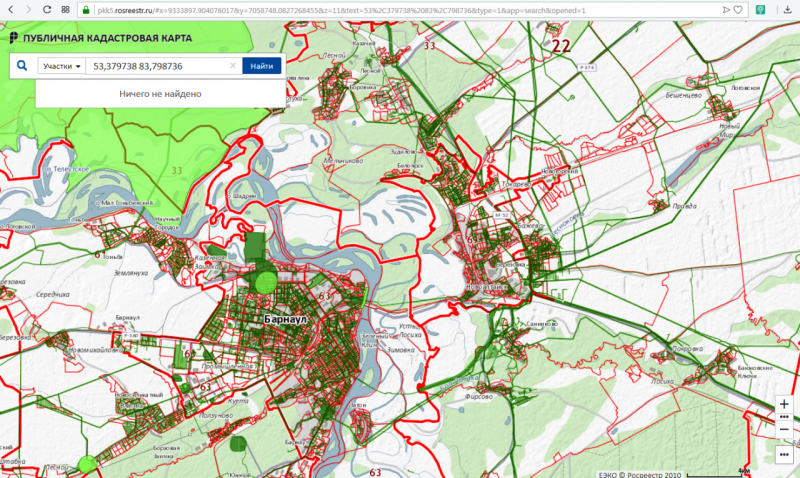The height and width of the screenshot is (478, 800).
Task: Click the Новомихайловка label on the map
Action: tap(95, 350)
